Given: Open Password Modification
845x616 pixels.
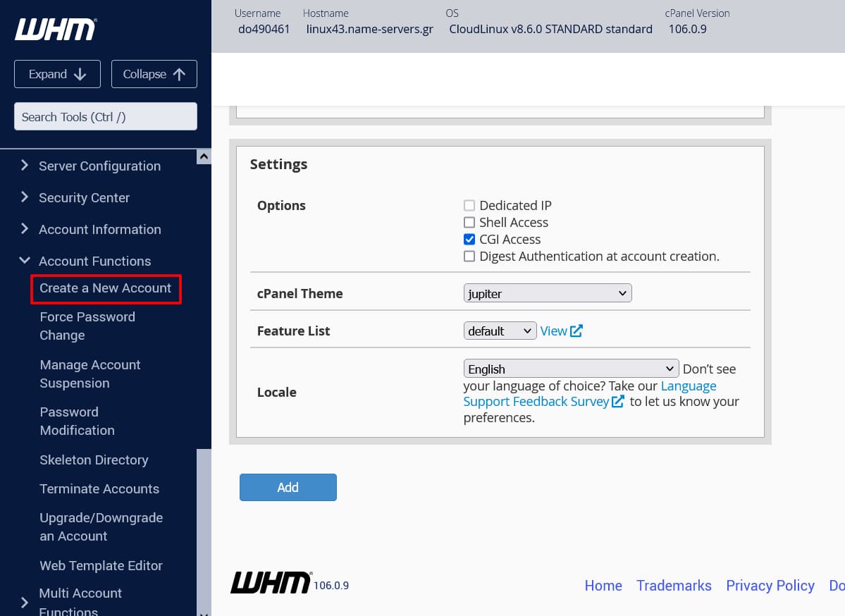Looking at the screenshot, I should 77,421.
